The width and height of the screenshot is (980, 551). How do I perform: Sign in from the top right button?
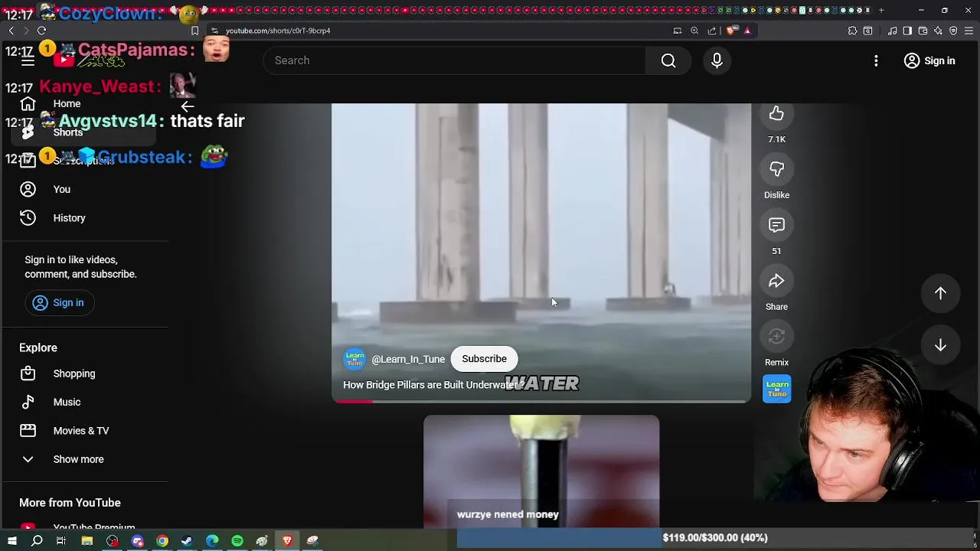[929, 60]
